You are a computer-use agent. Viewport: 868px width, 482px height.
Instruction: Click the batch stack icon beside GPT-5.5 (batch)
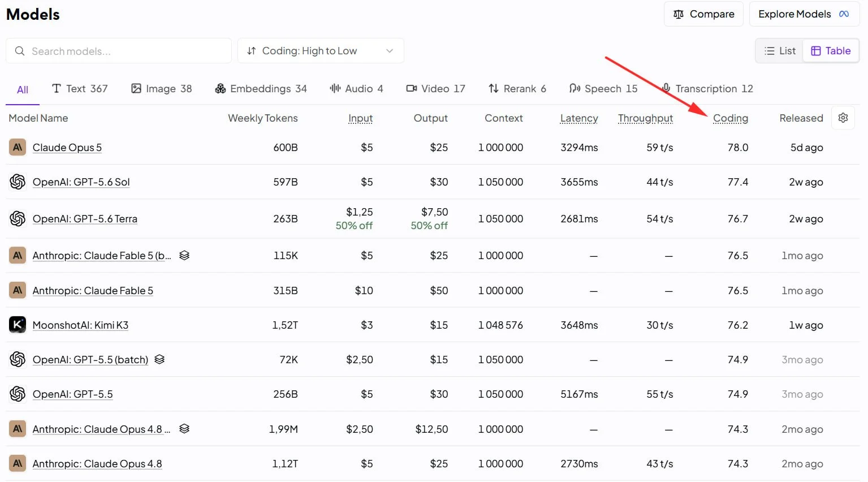[x=159, y=359]
